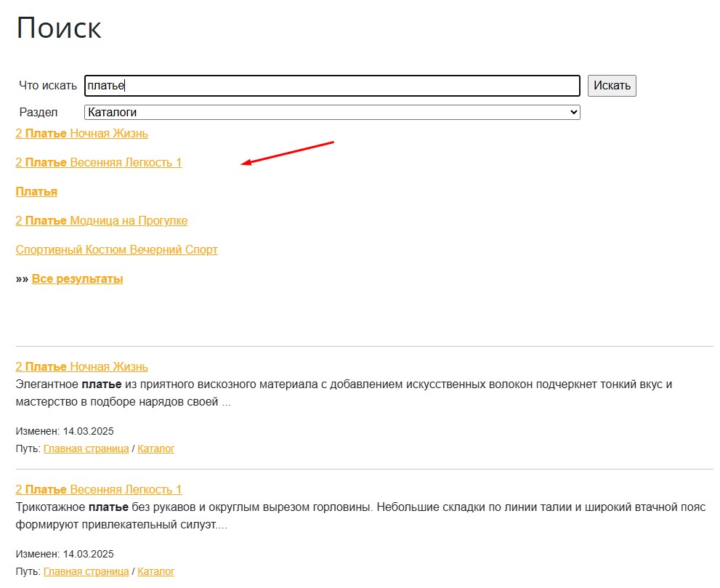Viewport: 720px width, 588px height.
Task: Open suggested link Весенняя Легкость 1 near red arrow
Action: point(98,163)
